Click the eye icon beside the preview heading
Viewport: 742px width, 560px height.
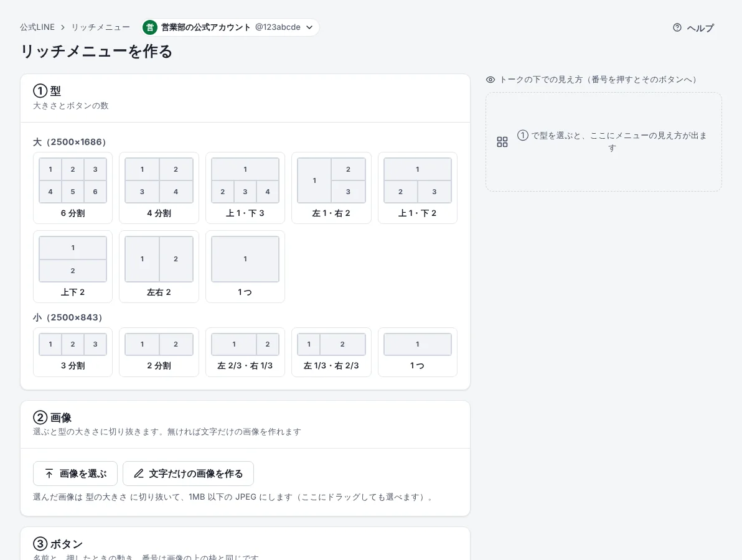(x=491, y=80)
